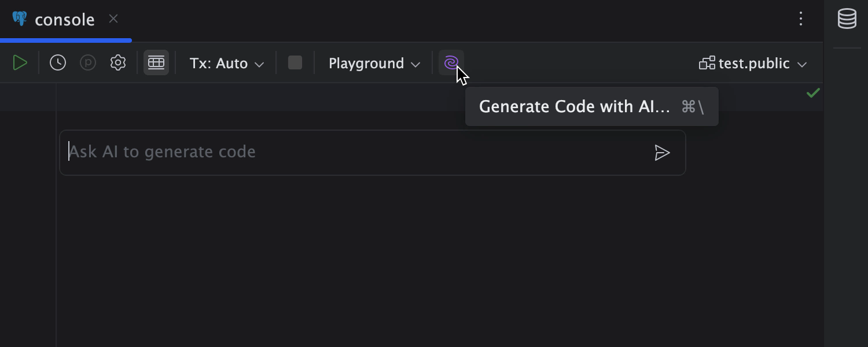868x347 pixels.
Task: Toggle the in-editor results grid view
Action: (x=156, y=62)
